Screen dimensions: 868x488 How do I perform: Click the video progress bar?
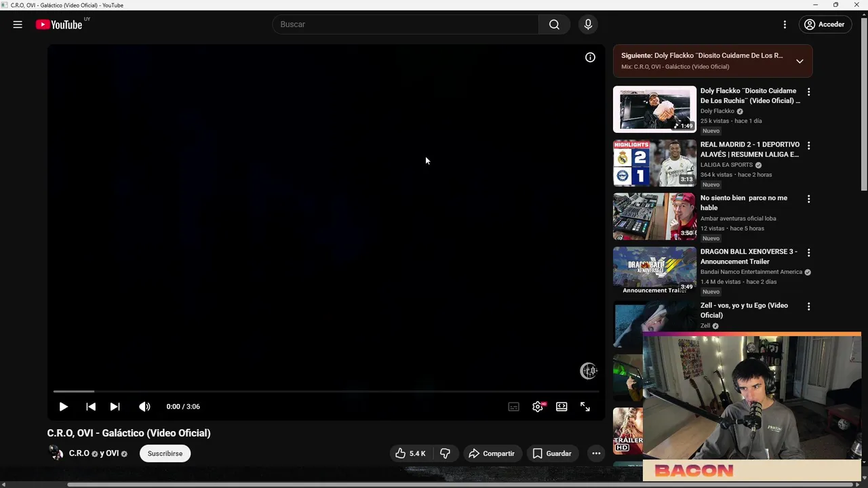326,391
